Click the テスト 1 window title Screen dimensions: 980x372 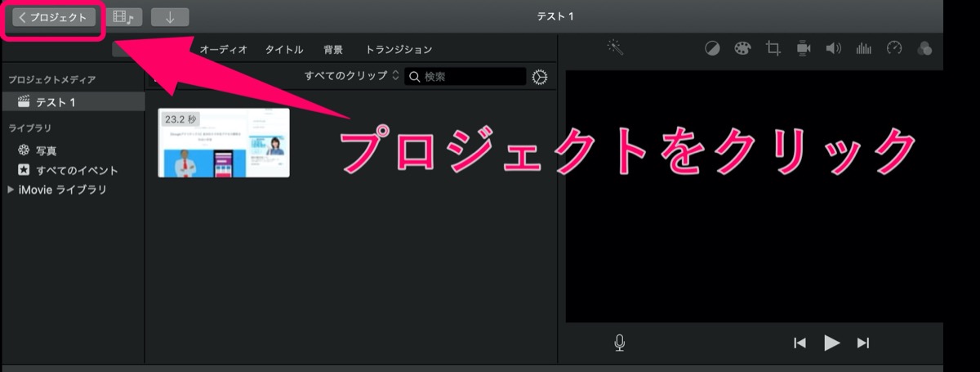pyautogui.click(x=555, y=17)
